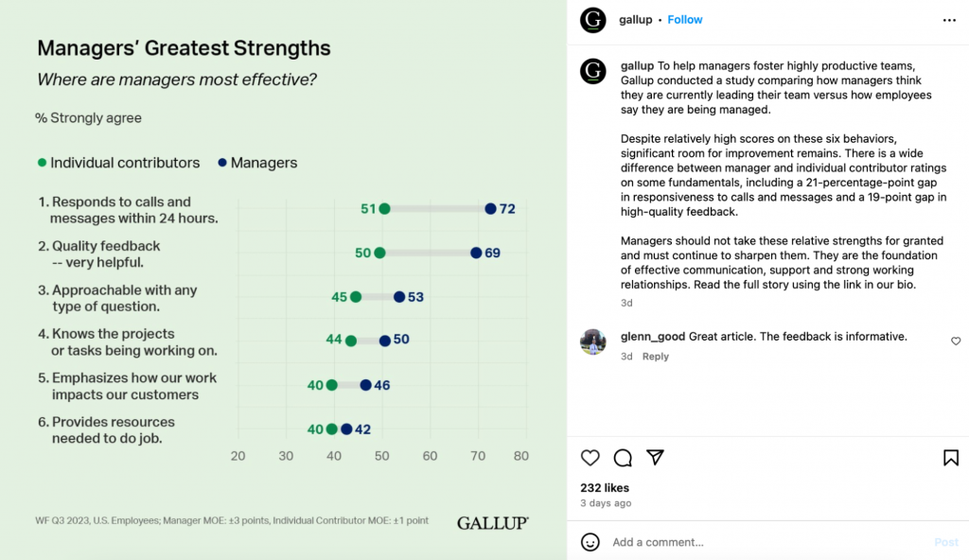Like glenn_good's comment with the small heart

click(x=955, y=341)
